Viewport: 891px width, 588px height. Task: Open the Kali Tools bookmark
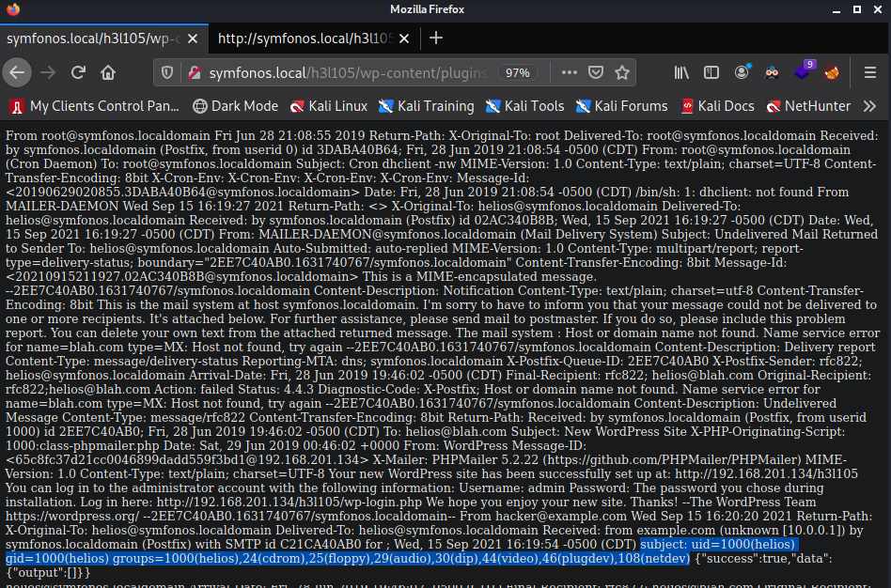(x=524, y=106)
